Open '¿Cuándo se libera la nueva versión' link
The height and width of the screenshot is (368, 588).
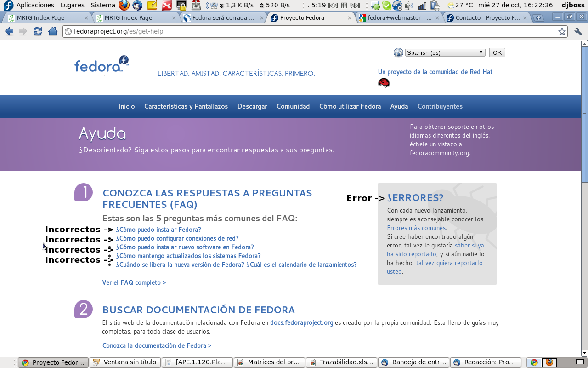[x=236, y=264]
